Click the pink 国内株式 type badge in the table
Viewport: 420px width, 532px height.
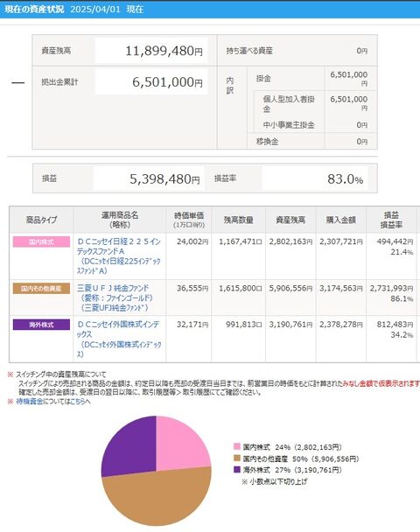[x=41, y=241]
